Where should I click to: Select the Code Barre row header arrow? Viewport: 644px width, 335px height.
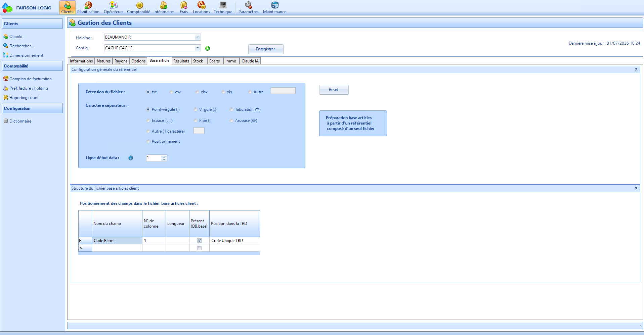pyautogui.click(x=85, y=241)
